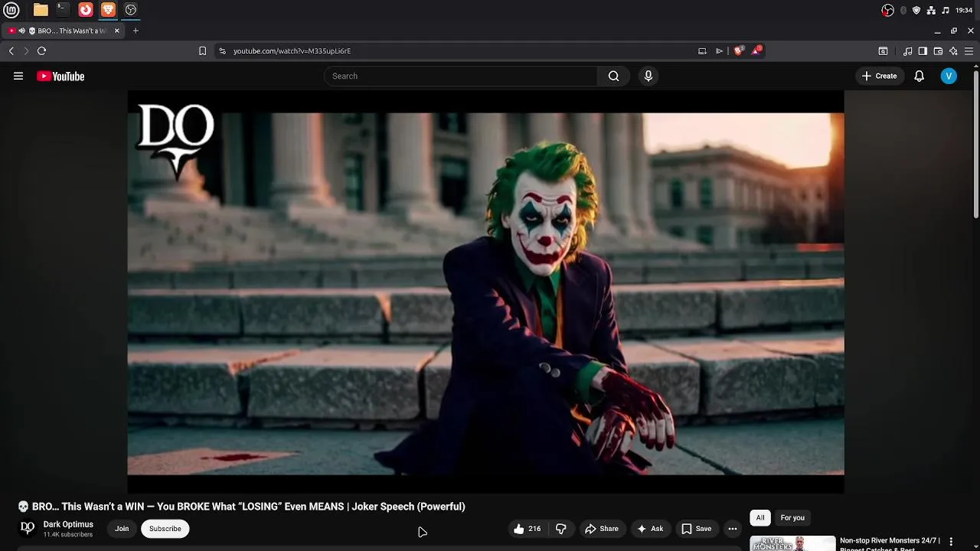Open the Dark Optimus channel name link
Image resolution: width=980 pixels, height=551 pixels.
click(68, 524)
